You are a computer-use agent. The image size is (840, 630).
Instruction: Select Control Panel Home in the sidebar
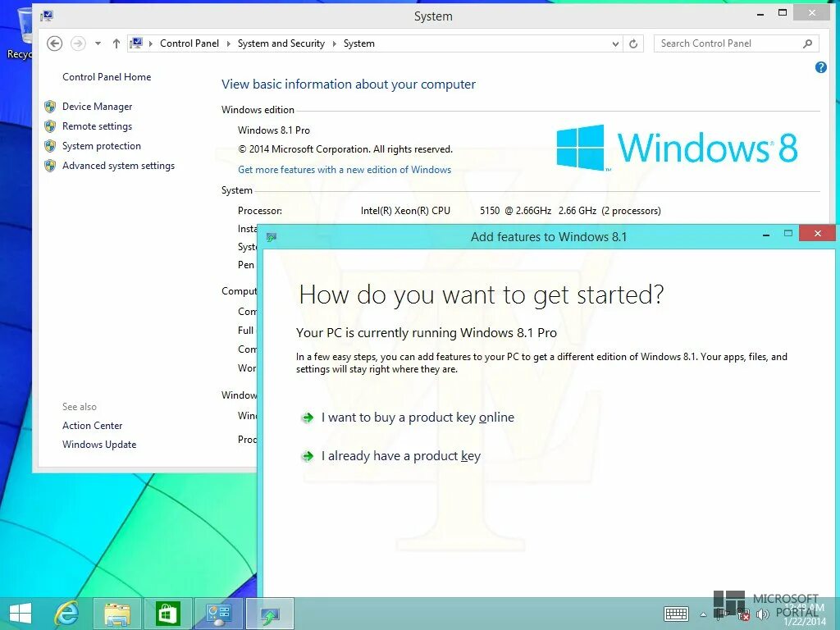[107, 77]
